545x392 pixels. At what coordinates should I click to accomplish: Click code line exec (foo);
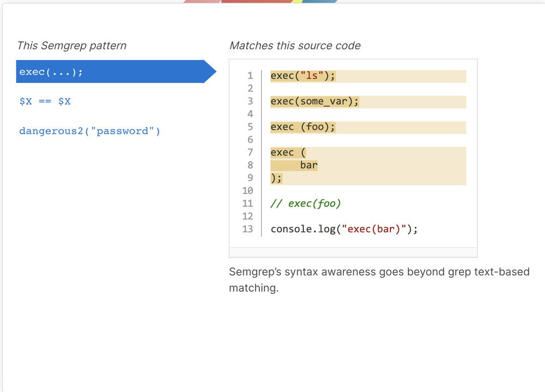coord(302,127)
